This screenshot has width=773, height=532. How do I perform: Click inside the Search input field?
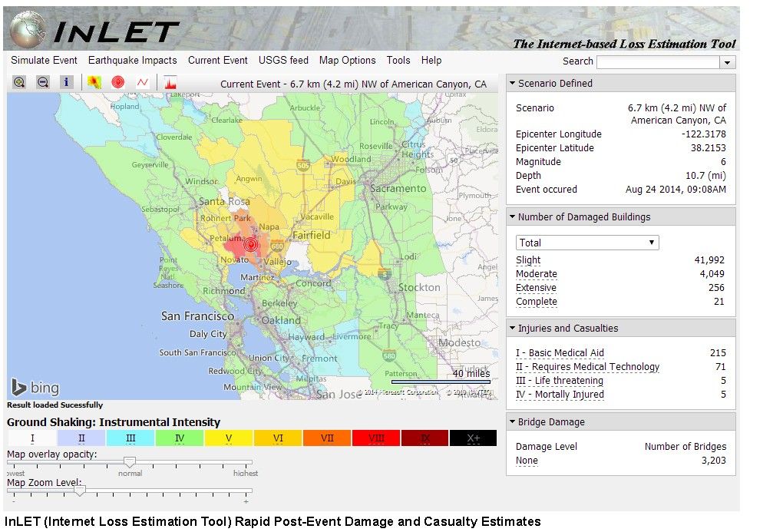tap(657, 62)
